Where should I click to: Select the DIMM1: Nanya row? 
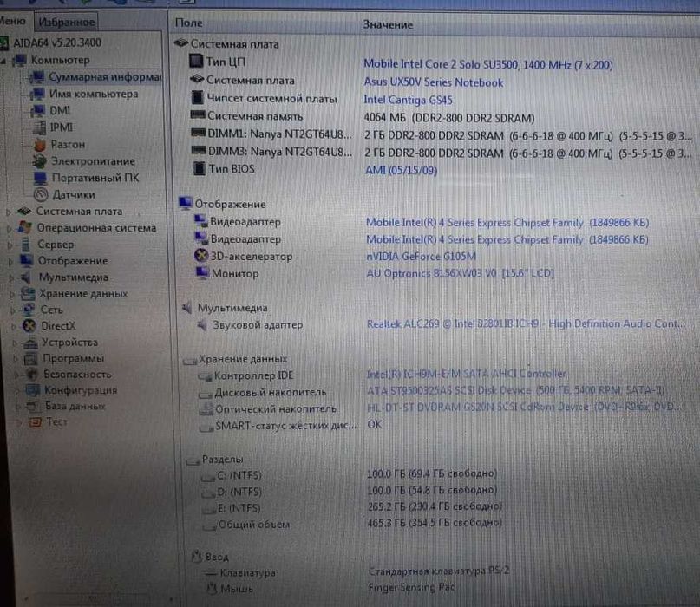tap(442, 134)
